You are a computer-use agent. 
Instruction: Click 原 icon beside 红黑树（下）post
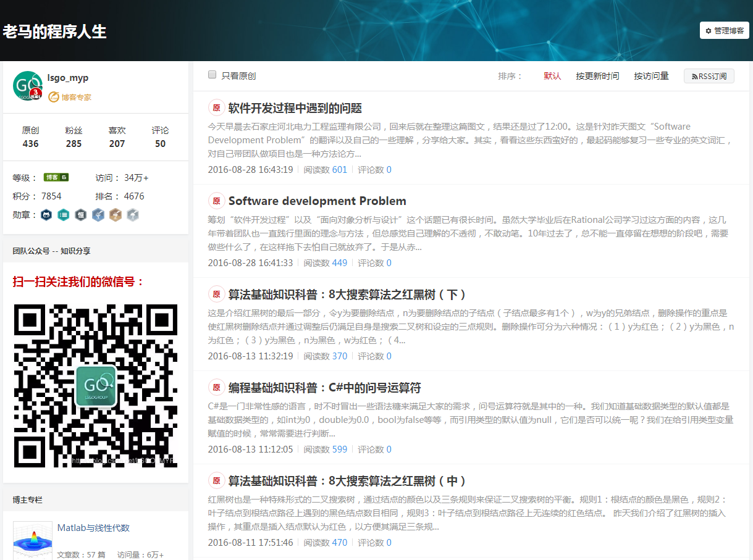(x=216, y=295)
